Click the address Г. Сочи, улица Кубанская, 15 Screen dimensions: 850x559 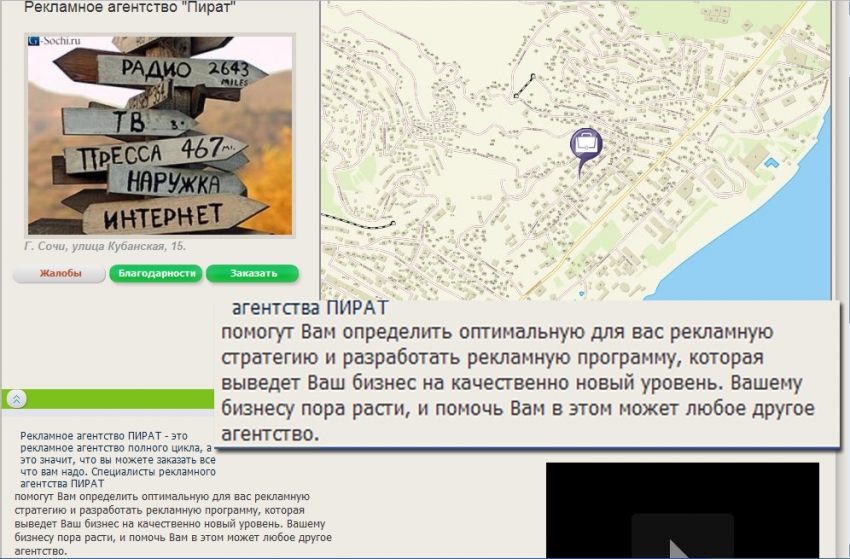pyautogui.click(x=105, y=246)
